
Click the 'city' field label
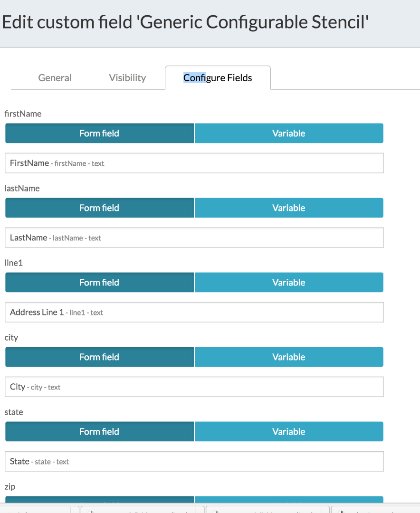click(x=11, y=338)
